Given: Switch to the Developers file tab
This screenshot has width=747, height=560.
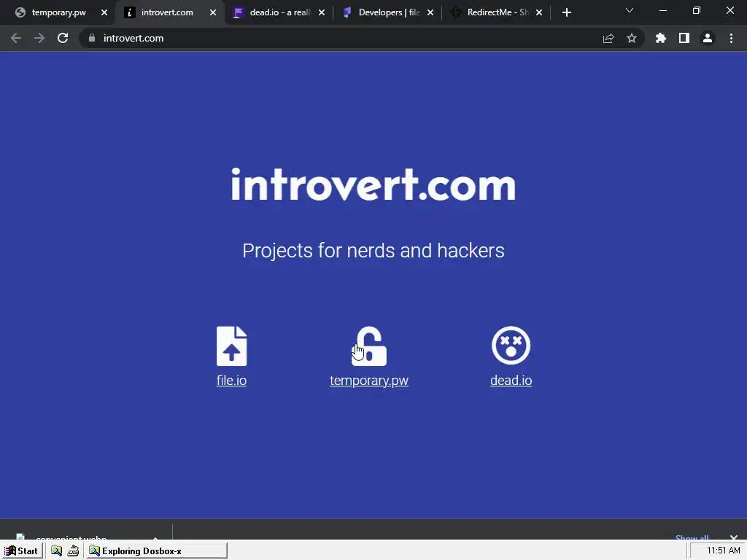Looking at the screenshot, I should [x=388, y=12].
